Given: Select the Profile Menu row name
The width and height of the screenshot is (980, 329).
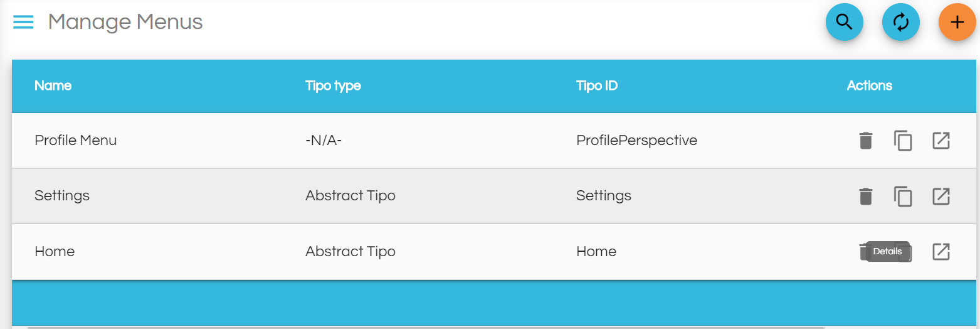Looking at the screenshot, I should click(76, 140).
